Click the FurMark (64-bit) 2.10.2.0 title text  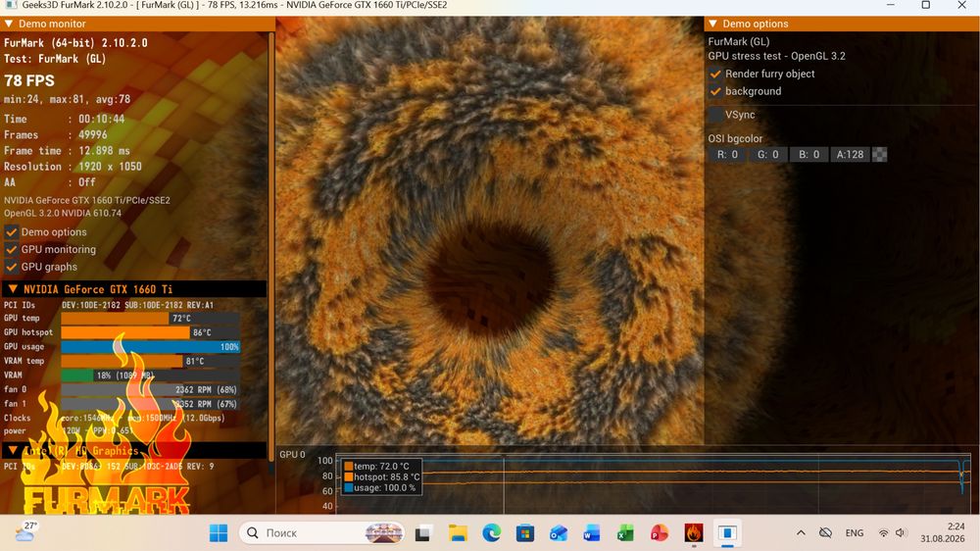(x=75, y=43)
